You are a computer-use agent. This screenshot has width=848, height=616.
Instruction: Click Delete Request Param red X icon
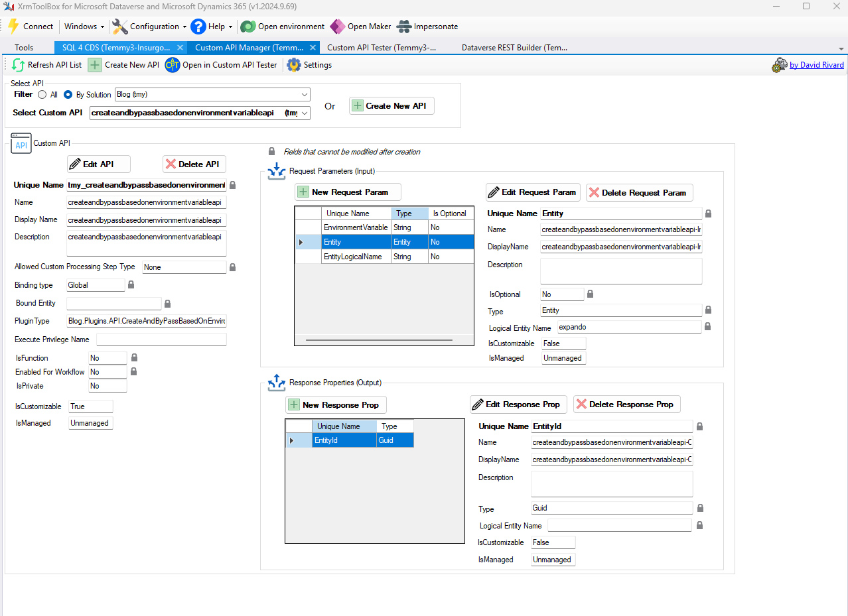594,192
